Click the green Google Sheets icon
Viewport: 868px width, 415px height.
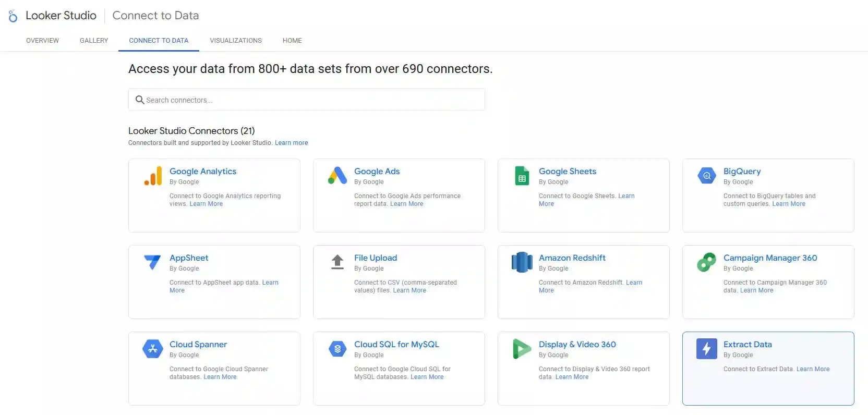(522, 176)
